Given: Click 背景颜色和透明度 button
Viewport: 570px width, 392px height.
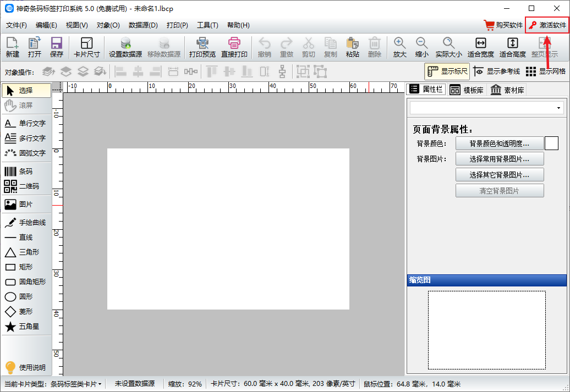Looking at the screenshot, I should (x=500, y=143).
